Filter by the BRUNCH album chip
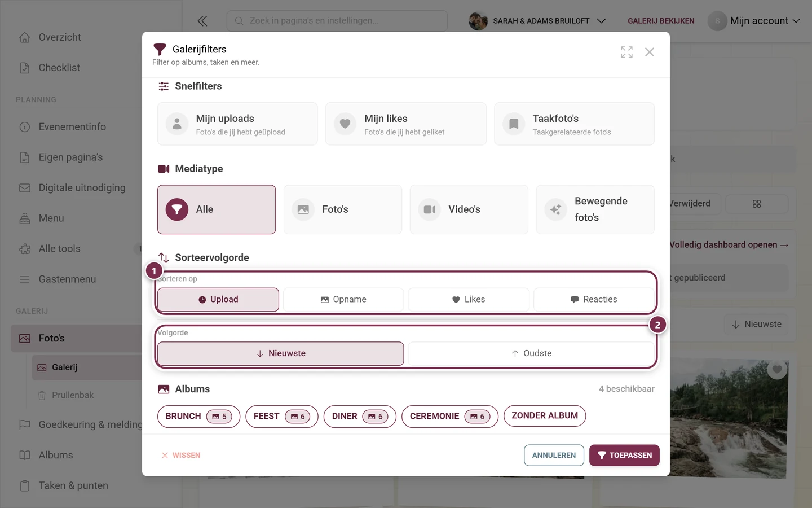Viewport: 812px width, 508px height. (198, 417)
